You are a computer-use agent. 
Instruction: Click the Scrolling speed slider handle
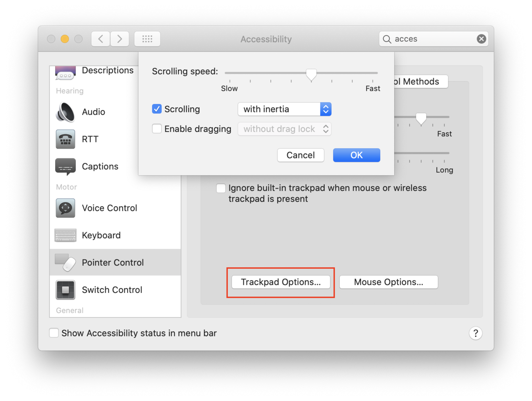pos(311,74)
